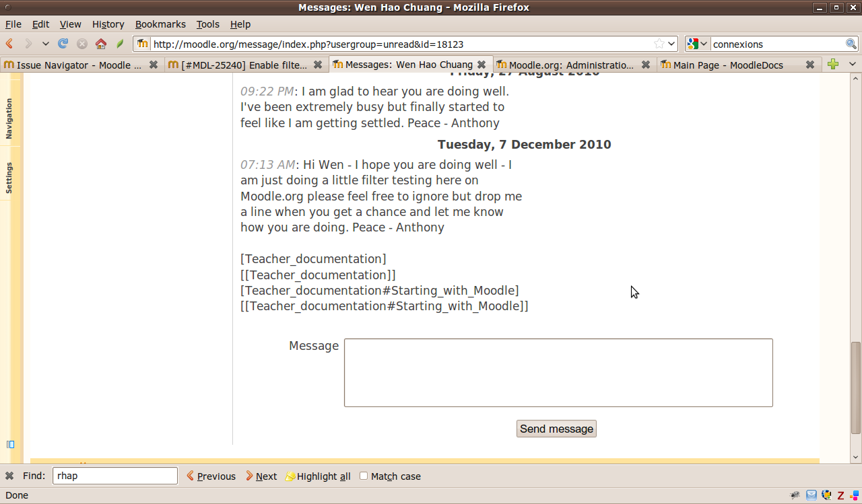The width and height of the screenshot is (862, 504).
Task: Enable the Match case checkbox
Action: (x=364, y=476)
